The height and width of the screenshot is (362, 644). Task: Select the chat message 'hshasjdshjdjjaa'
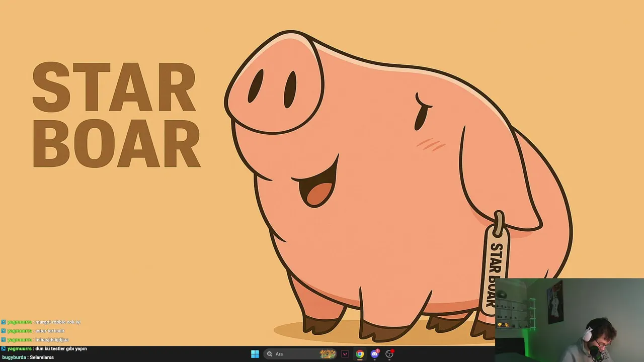(x=52, y=340)
